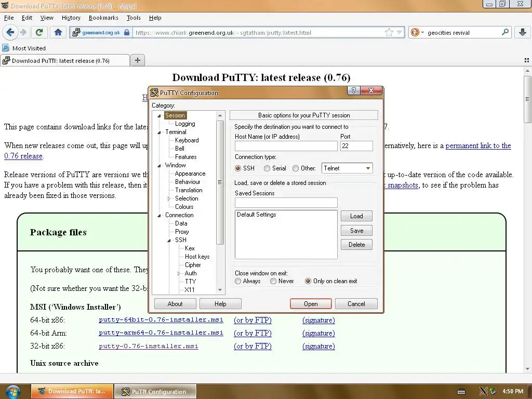This screenshot has width=532, height=399.
Task: Open the File menu
Action: pyautogui.click(x=9, y=18)
